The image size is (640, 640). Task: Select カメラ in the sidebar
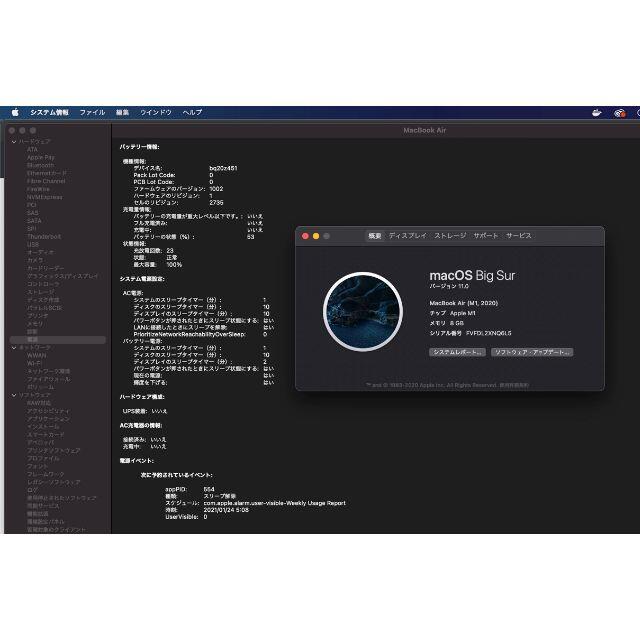tap(35, 260)
